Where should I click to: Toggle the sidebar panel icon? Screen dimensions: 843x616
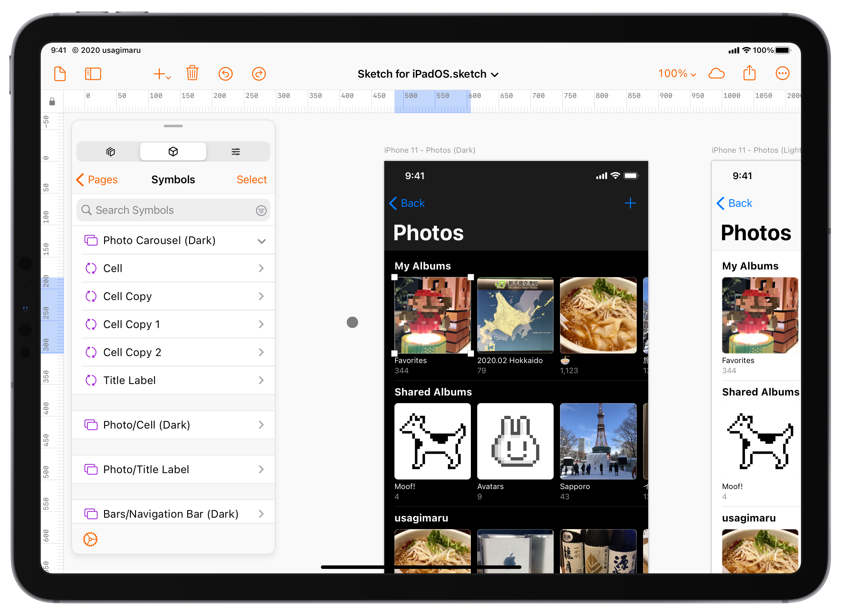coord(93,74)
